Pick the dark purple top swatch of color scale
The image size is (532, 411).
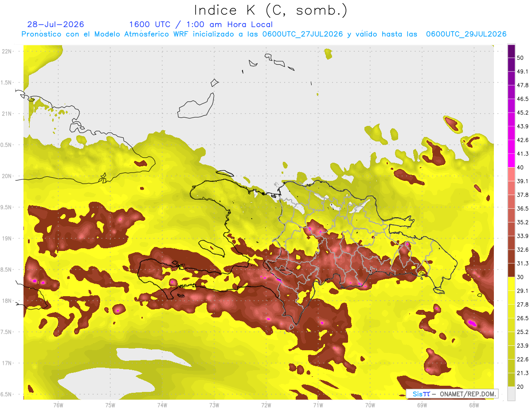click(x=511, y=51)
